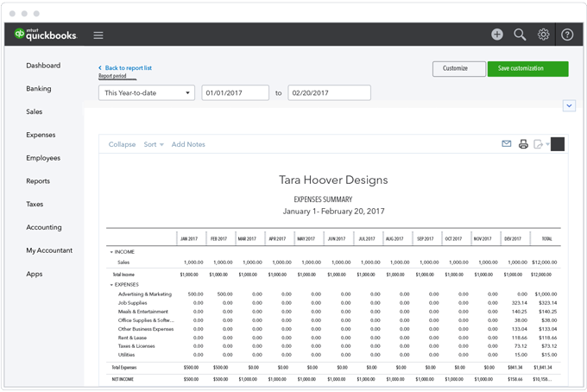Image resolution: width=587 pixels, height=392 pixels.
Task: Open search with the magnifying glass
Action: [x=520, y=35]
